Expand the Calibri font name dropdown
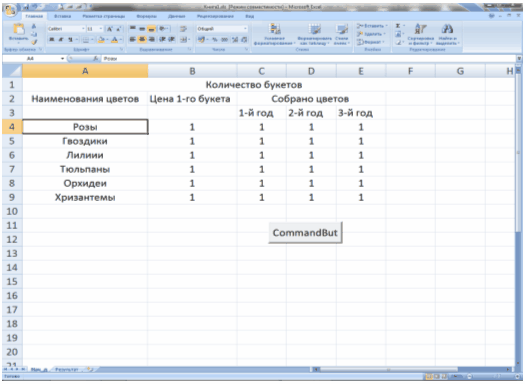Viewport: 525px width, 384px height. 84,29
